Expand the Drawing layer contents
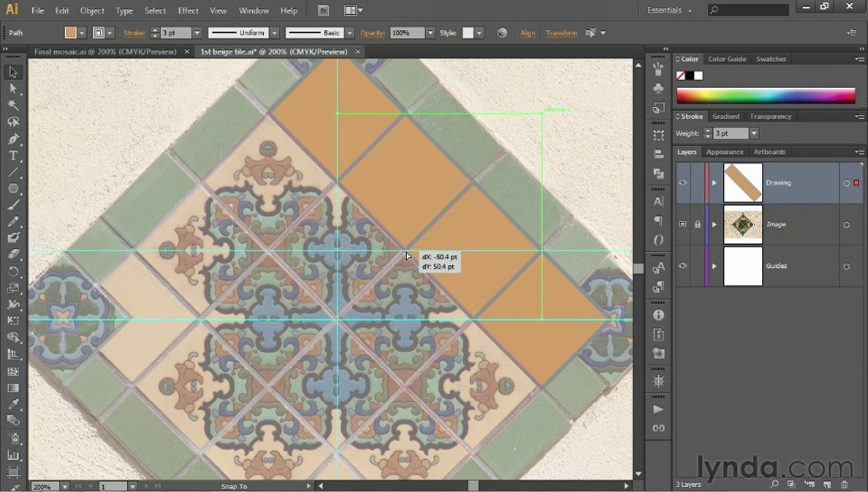 point(714,182)
